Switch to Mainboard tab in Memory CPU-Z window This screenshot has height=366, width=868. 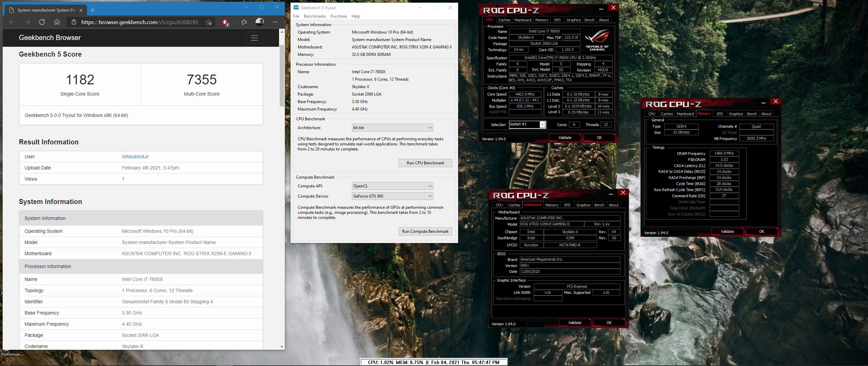click(x=685, y=114)
